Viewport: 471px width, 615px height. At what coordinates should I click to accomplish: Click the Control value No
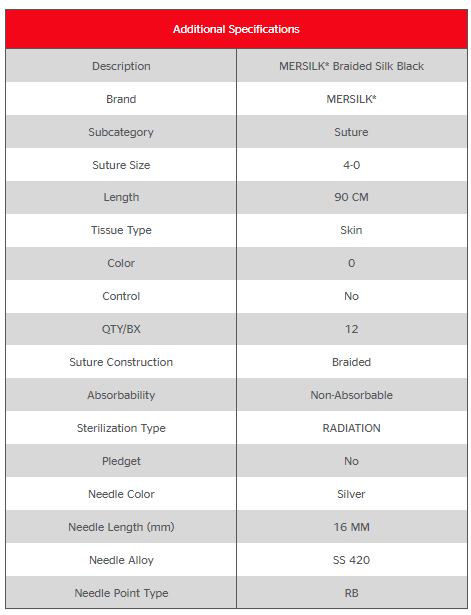(x=351, y=296)
